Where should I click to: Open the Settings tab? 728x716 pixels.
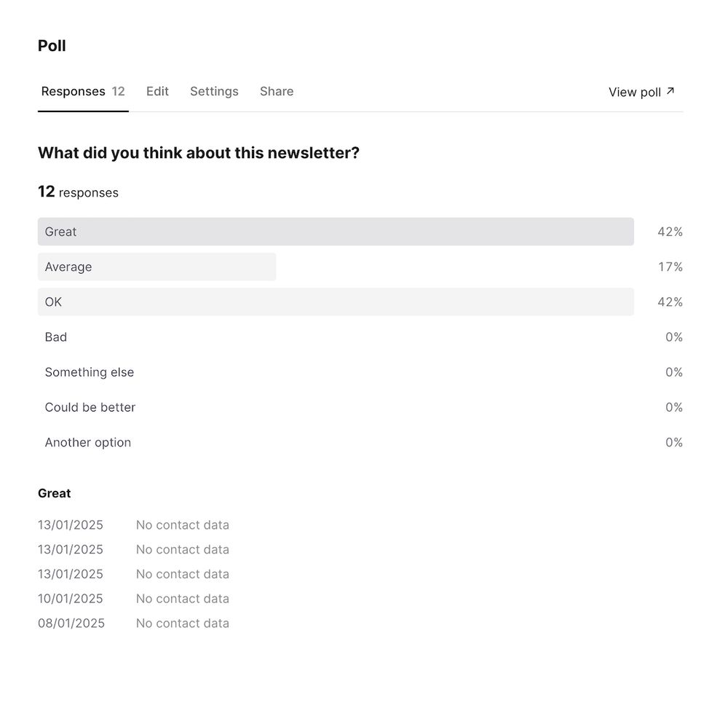214,92
